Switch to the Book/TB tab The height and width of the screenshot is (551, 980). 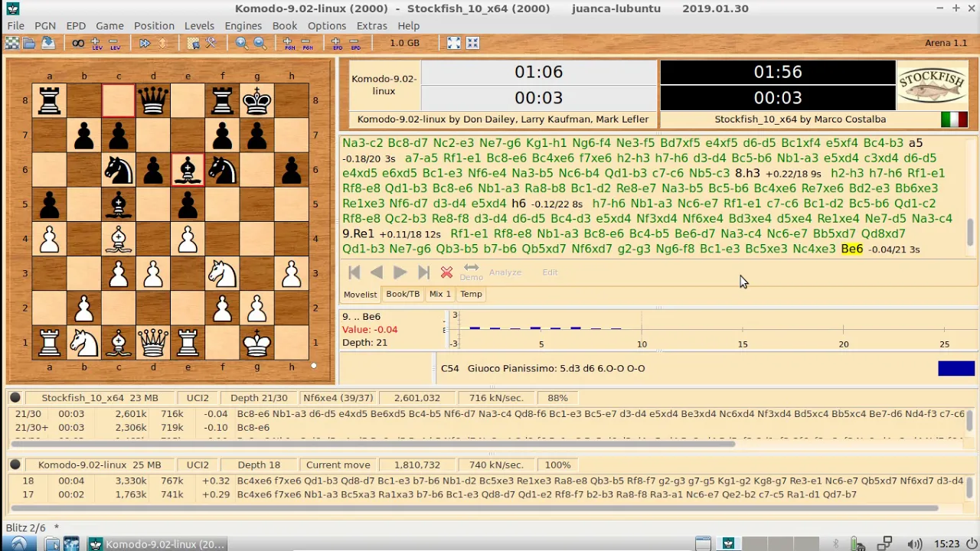click(x=403, y=294)
